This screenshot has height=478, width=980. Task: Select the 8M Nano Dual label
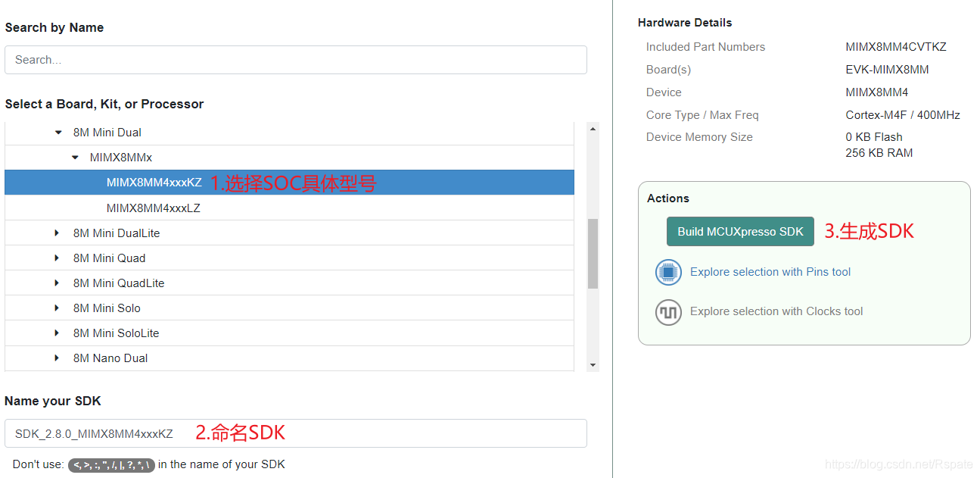(110, 358)
